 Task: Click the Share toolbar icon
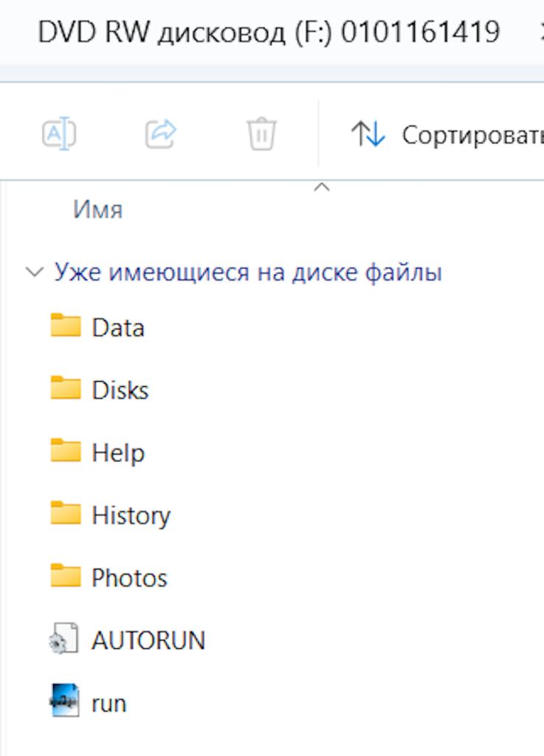pos(161,134)
